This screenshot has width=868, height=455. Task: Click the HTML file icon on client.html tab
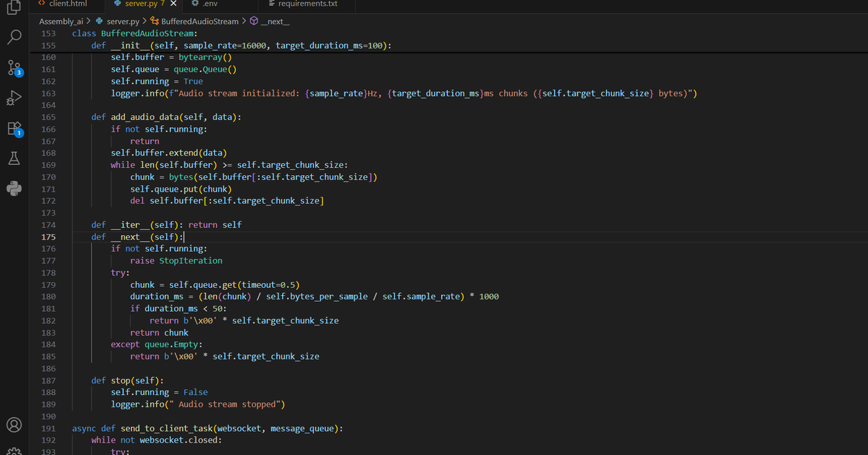point(43,4)
